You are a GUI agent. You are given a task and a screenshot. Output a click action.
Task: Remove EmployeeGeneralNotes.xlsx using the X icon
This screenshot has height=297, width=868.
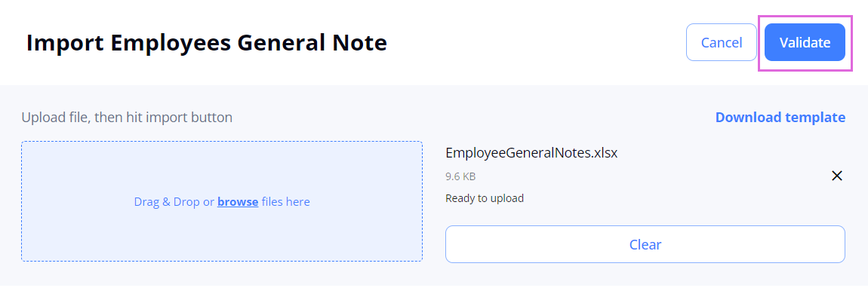837,176
